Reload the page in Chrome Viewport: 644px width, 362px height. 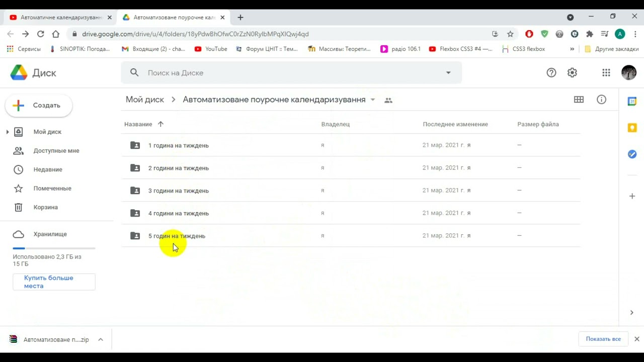tap(41, 34)
